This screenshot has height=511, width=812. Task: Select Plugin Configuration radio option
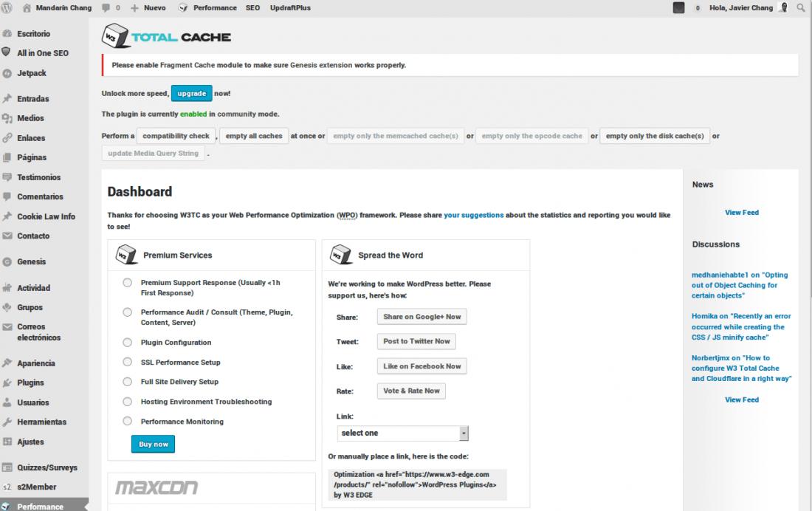pos(128,342)
